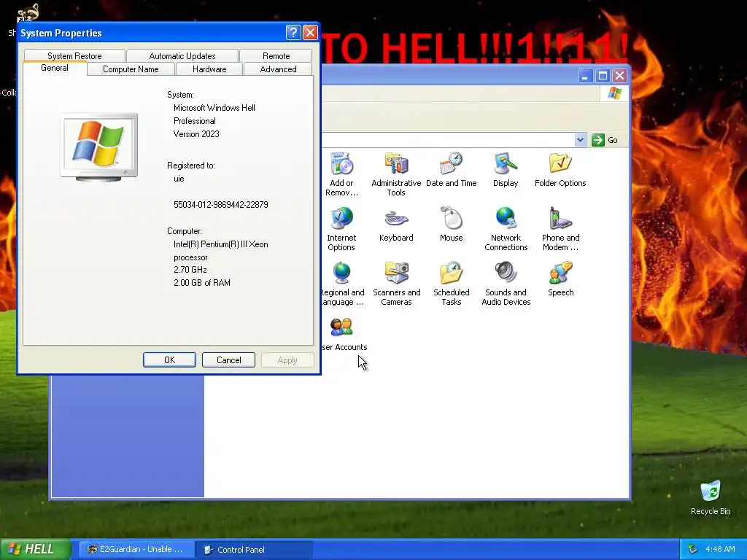The image size is (747, 560).
Task: Expand the Control Panel address bar dropdown
Action: pyautogui.click(x=580, y=140)
